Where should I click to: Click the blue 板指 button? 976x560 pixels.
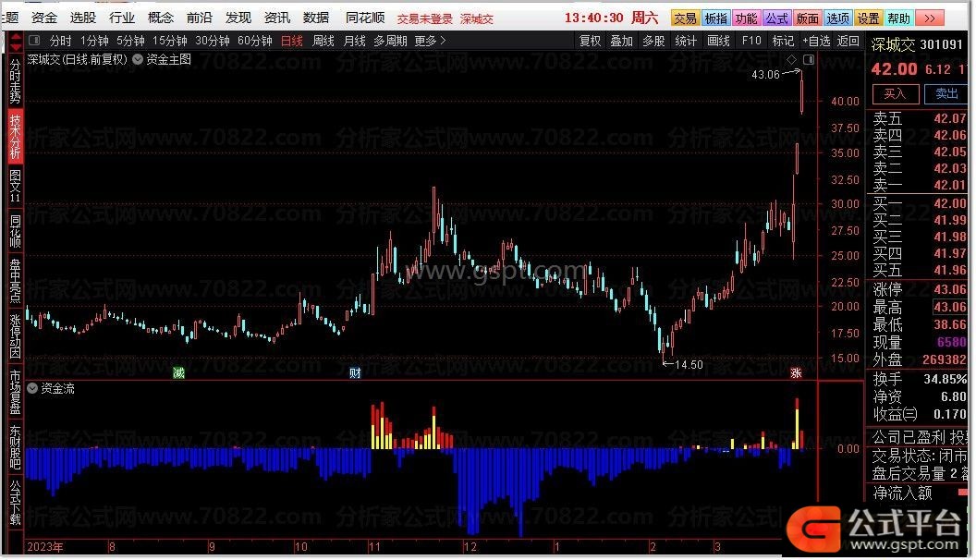click(715, 18)
